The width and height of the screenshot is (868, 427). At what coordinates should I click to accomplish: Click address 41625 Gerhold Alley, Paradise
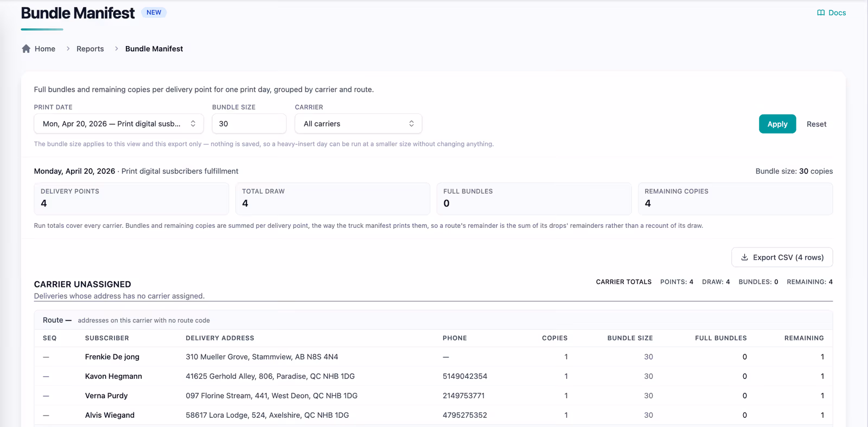click(x=270, y=377)
